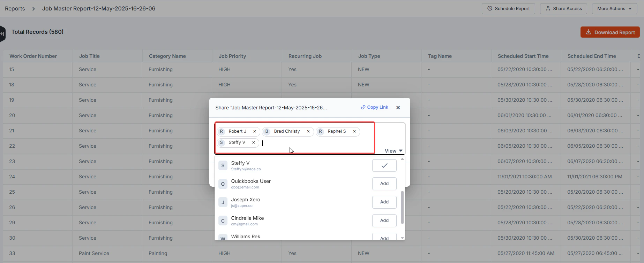
Task: Open the View permission dropdown
Action: click(x=394, y=151)
